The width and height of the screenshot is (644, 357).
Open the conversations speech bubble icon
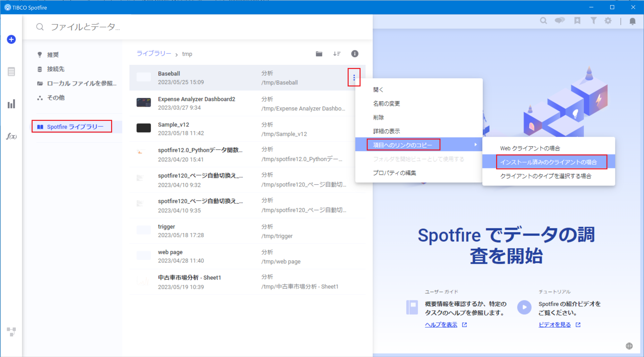click(x=560, y=20)
